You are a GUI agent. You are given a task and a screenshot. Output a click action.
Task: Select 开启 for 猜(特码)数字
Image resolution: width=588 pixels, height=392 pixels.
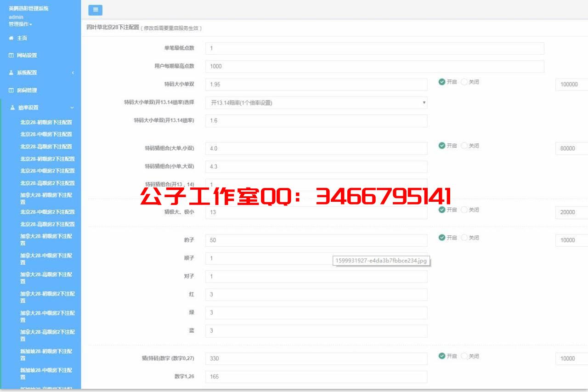(442, 356)
